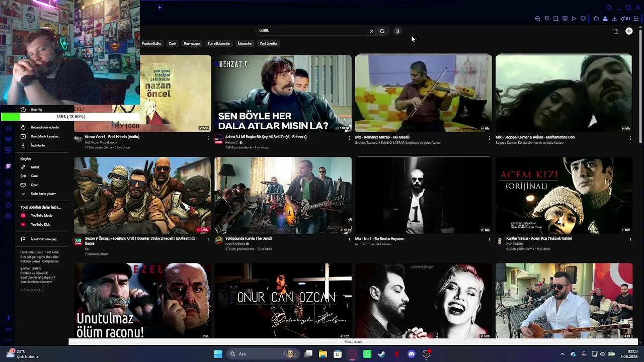Viewport: 644px width, 362px height.
Task: Open options menu for Yokluğunda video
Action: (x=349, y=239)
